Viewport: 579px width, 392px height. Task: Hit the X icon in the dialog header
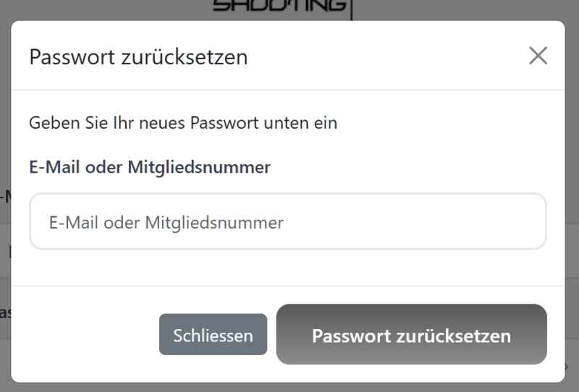click(x=538, y=56)
